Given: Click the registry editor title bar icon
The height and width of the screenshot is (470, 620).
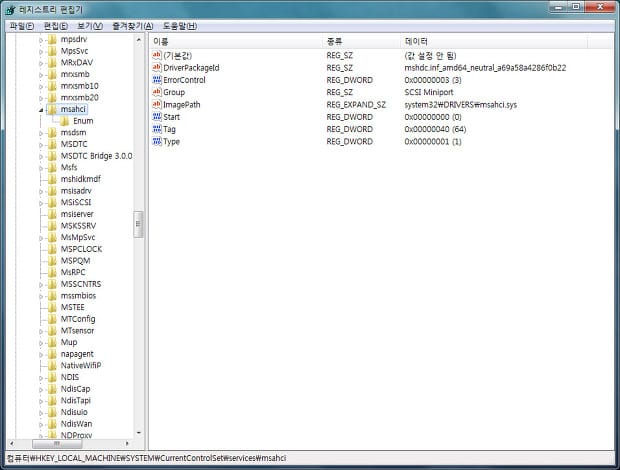Looking at the screenshot, I should click(9, 9).
